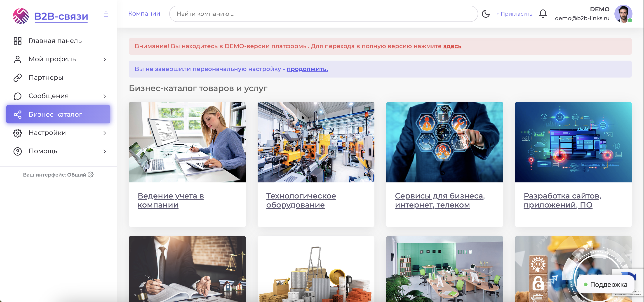Click the + Пригласить link
The height and width of the screenshot is (302, 644).
pyautogui.click(x=514, y=14)
